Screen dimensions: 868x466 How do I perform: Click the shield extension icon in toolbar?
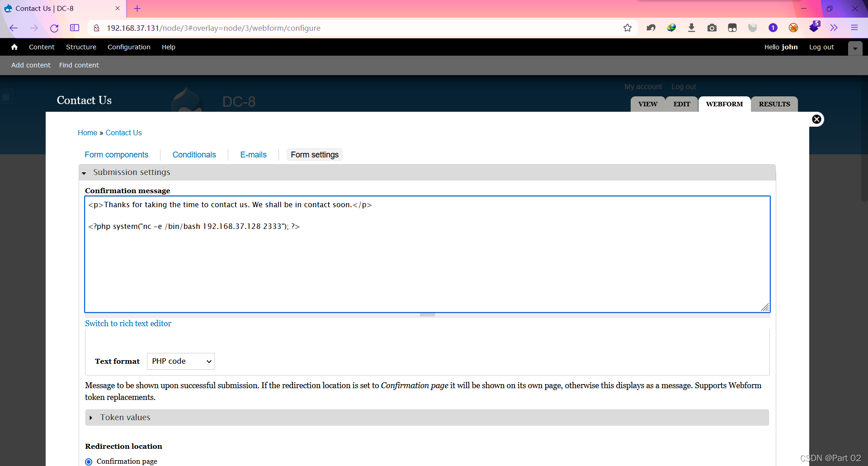click(752, 28)
